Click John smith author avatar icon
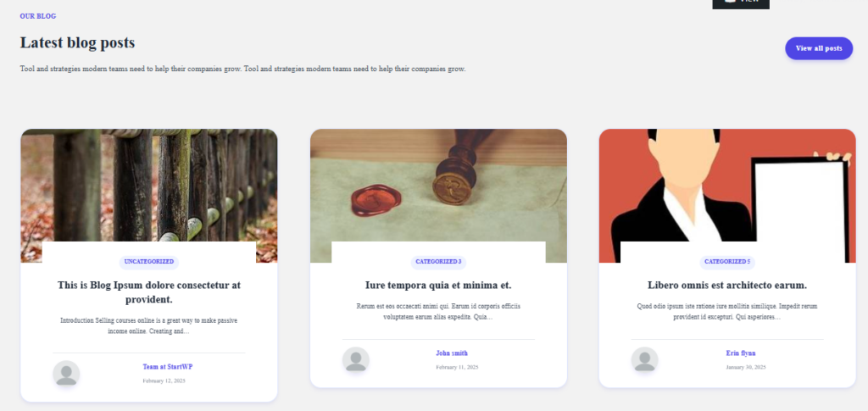 356,360
